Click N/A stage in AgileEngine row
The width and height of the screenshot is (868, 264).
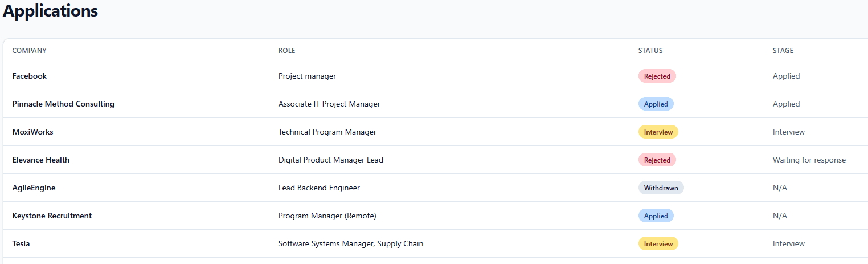click(780, 188)
